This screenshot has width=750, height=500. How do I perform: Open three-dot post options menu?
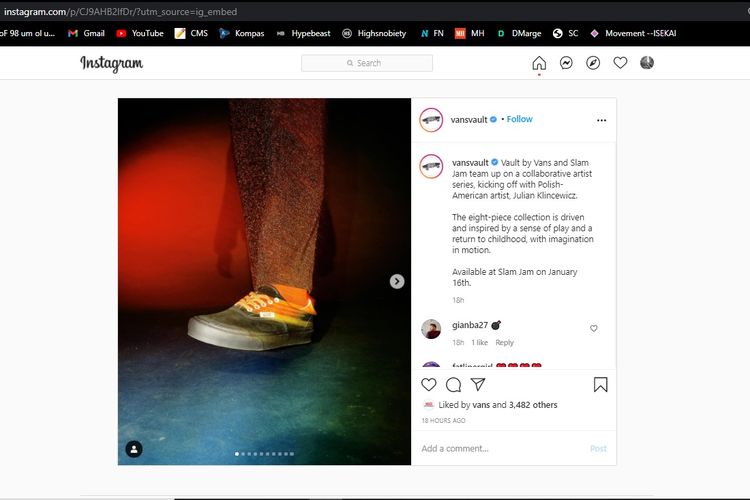tap(601, 120)
